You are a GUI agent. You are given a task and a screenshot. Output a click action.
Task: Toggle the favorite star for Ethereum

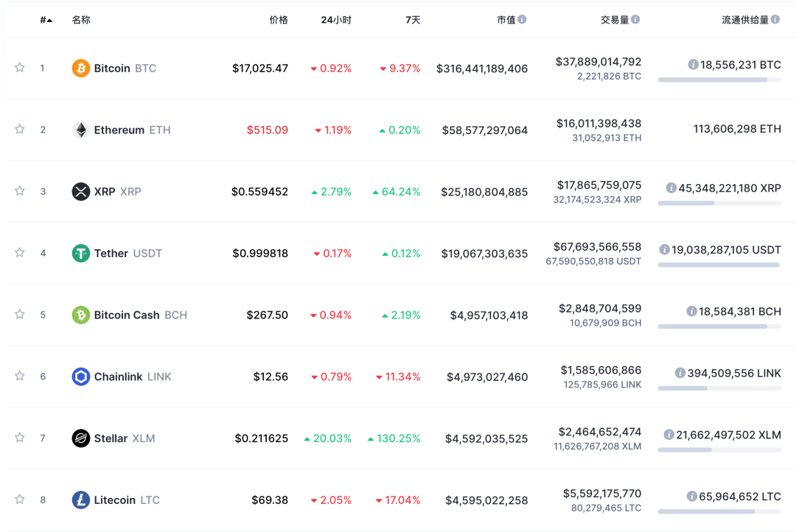[20, 130]
